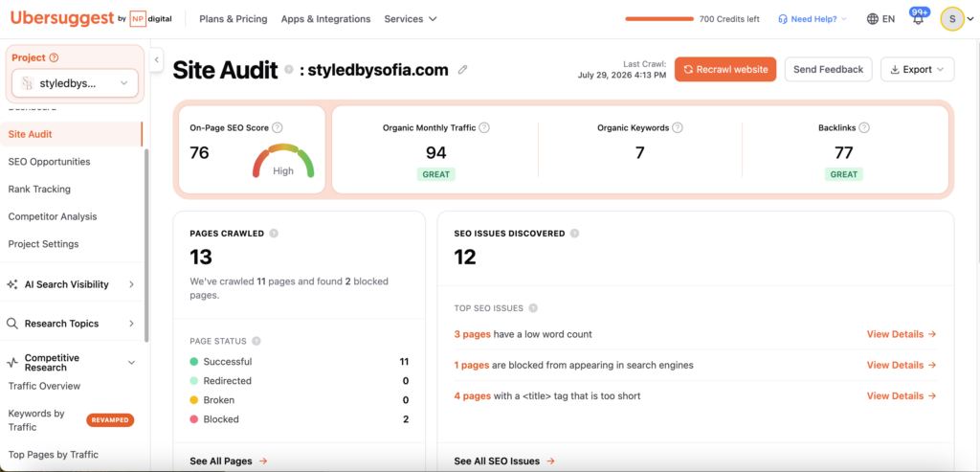
Task: Click the NP digital logo
Action: click(x=150, y=19)
